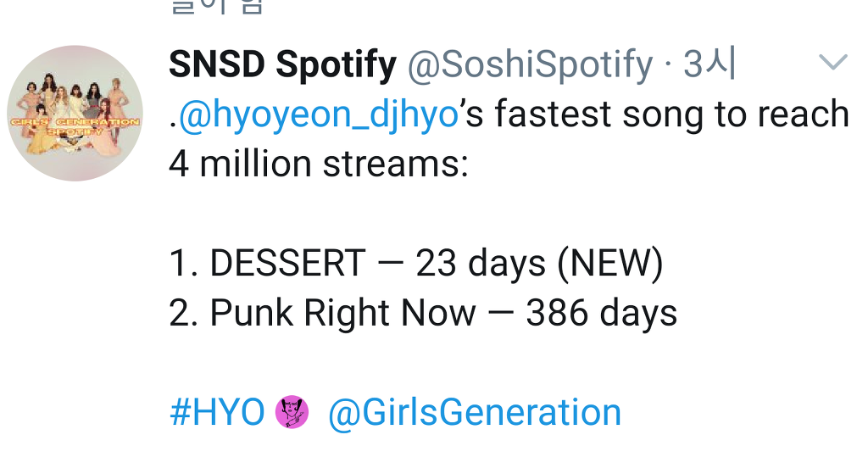The height and width of the screenshot is (457, 868).
Task: Click the "Punk Right Now" song title
Action: coord(342,313)
